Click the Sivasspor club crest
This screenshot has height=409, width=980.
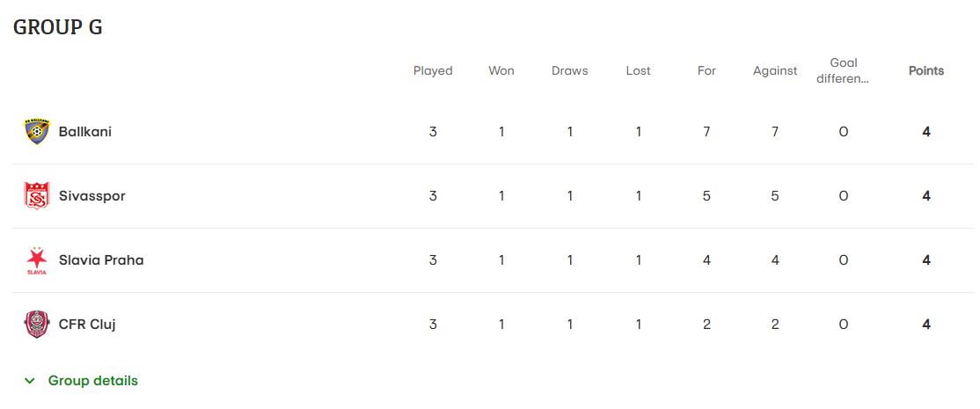pyautogui.click(x=37, y=196)
